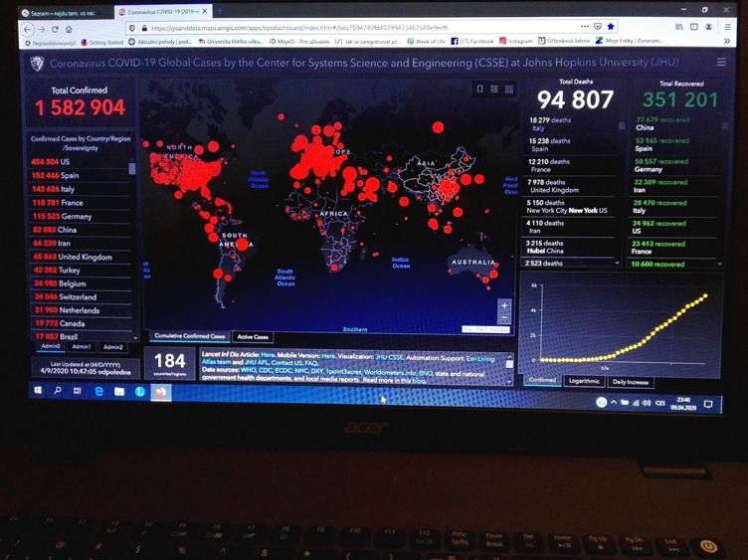Show hidden system tray icons
The width and height of the screenshot is (748, 560).
click(x=614, y=403)
